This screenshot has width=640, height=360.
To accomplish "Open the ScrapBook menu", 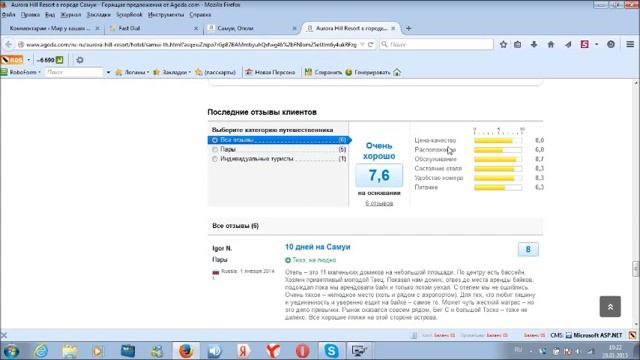I will pos(129,15).
